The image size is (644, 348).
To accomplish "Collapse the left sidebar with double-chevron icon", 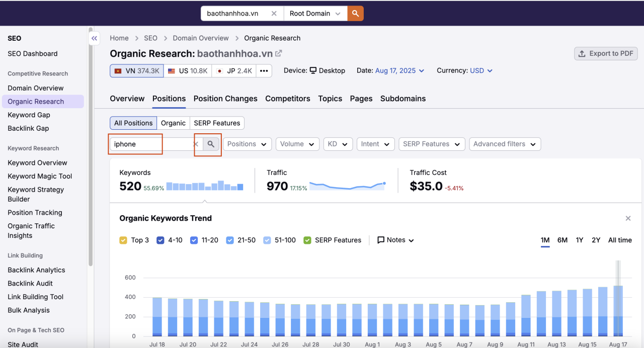I will [x=94, y=38].
